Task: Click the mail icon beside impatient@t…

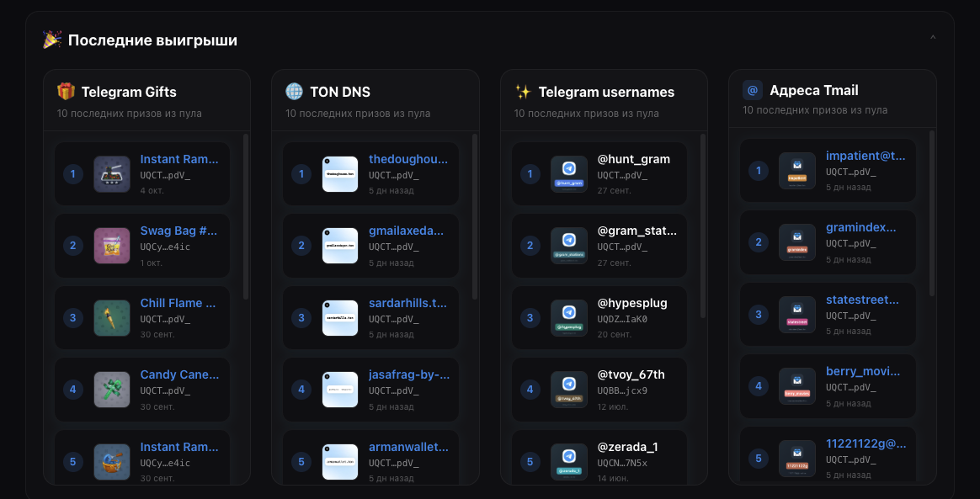Action: [796, 171]
